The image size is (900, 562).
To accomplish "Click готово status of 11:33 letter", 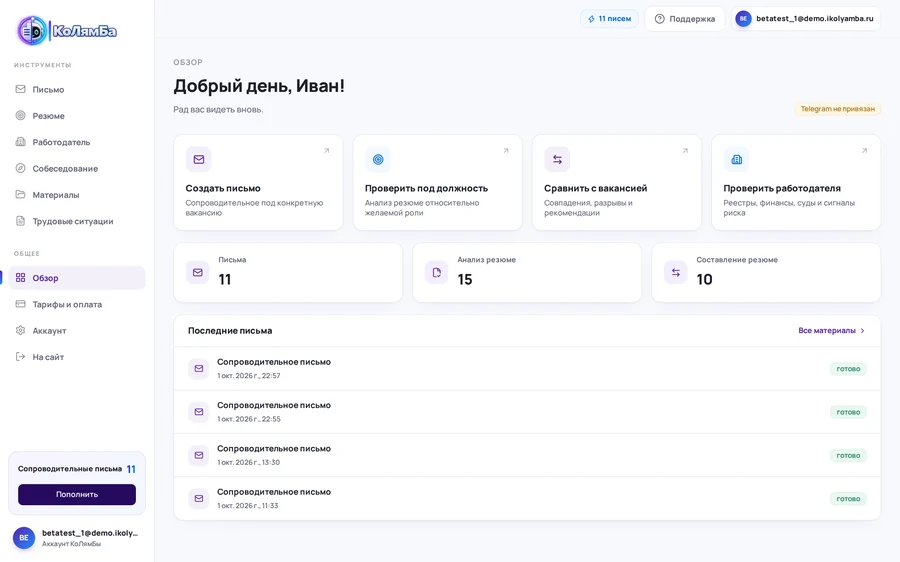I will (848, 499).
